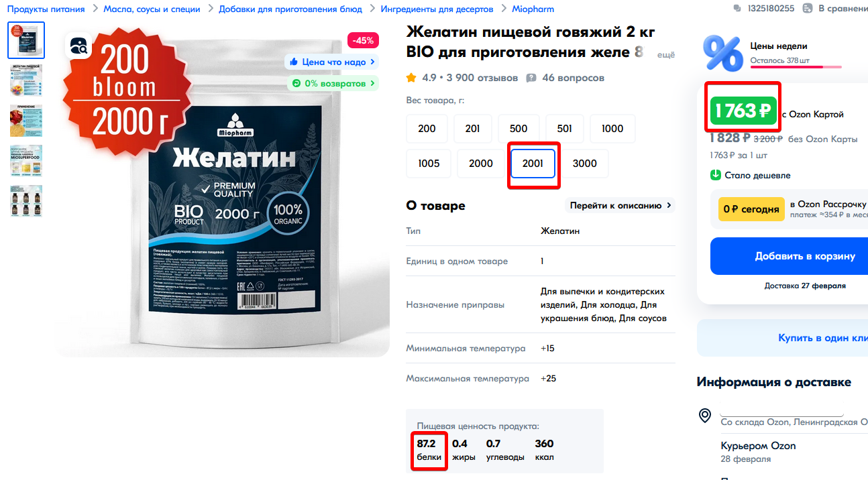Open 'Ингредиенты для десертов' breadcrumb
Image resolution: width=868 pixels, height=480 pixels.
coord(437,9)
